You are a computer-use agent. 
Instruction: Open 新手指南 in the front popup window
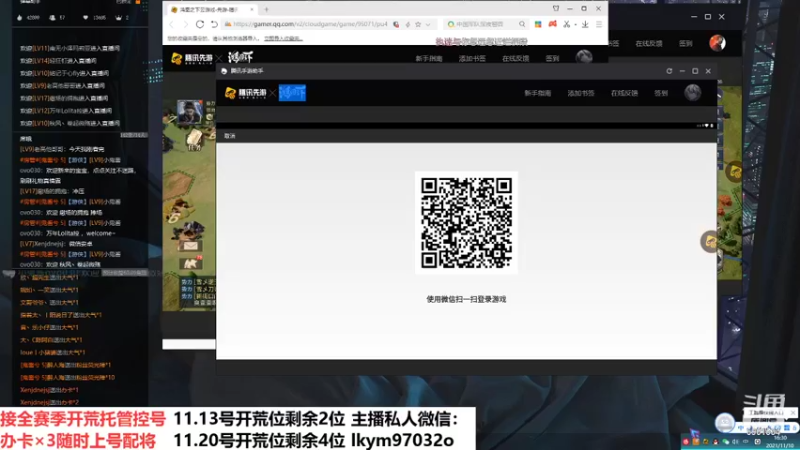coord(537,93)
